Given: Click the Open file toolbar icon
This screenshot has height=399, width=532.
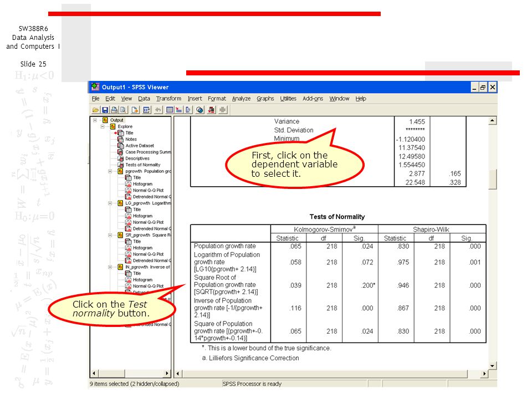Looking at the screenshot, I should tap(95, 110).
